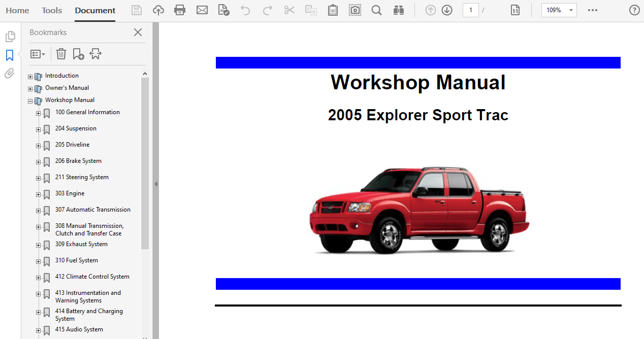The image size is (644, 339).
Task: Click the Print file icon
Action: click(x=180, y=10)
